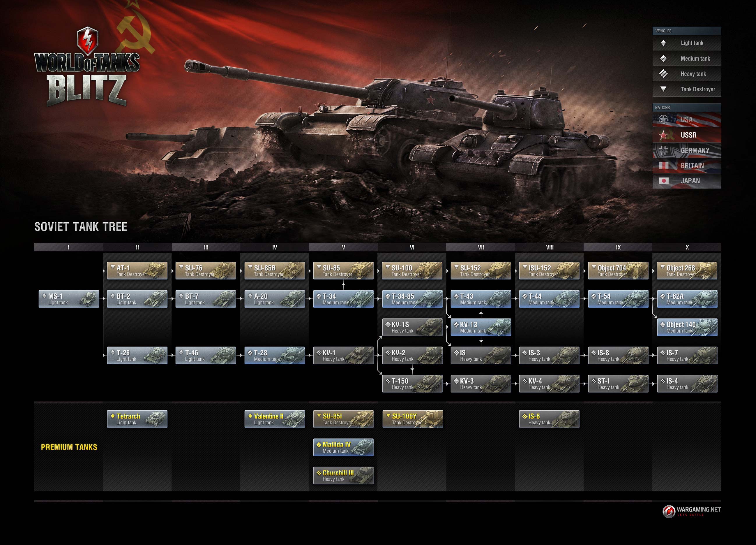Select the T-44 medium tank card
756x545 pixels.
pos(549,299)
